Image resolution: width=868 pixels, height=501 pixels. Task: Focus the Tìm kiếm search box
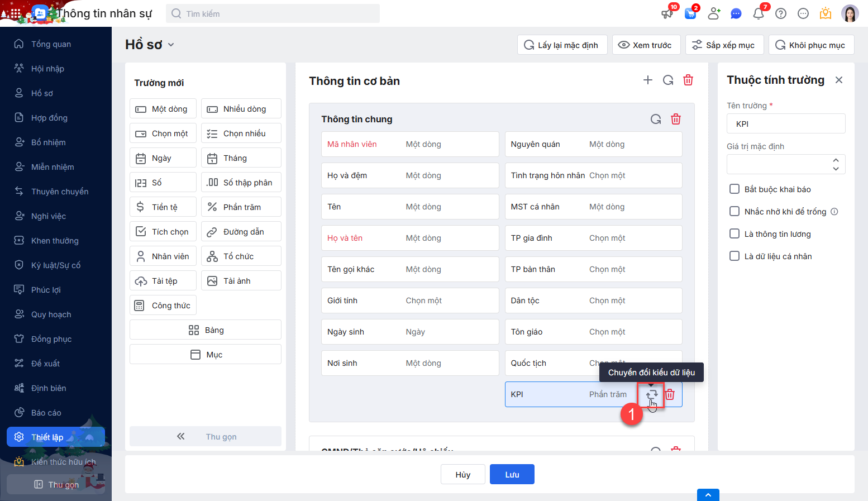273,13
